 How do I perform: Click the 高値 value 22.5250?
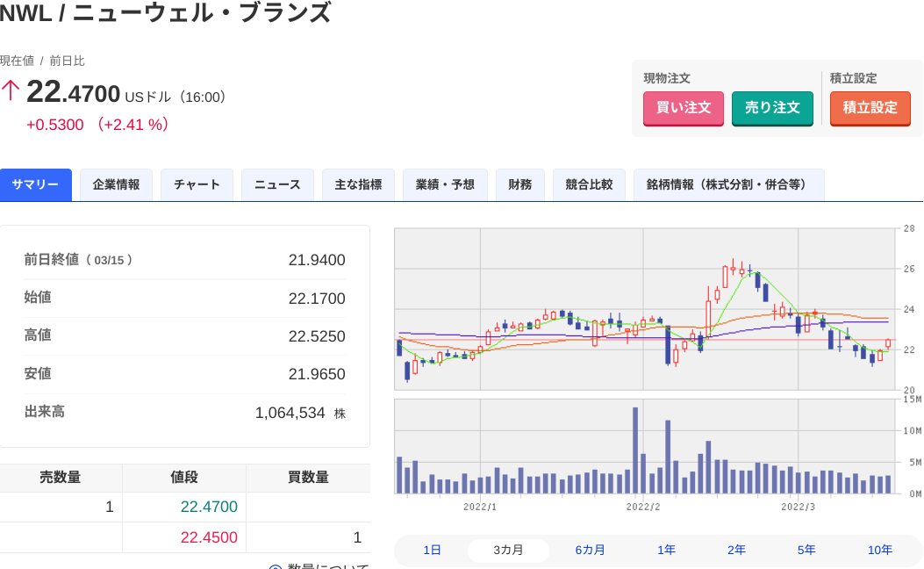pyautogui.click(x=317, y=336)
